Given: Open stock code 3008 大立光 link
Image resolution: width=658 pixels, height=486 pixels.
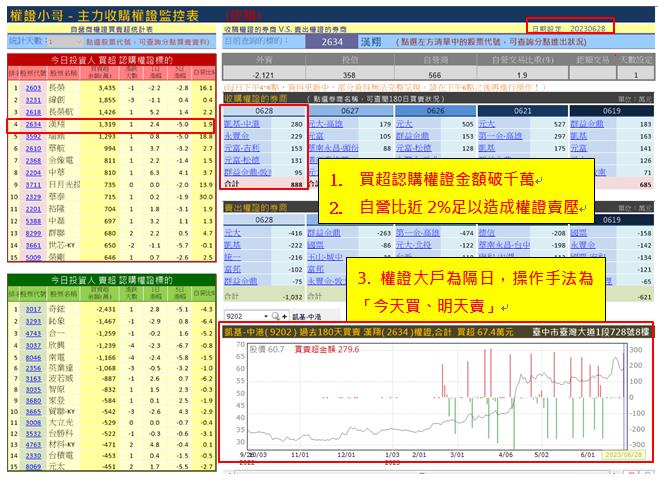Looking at the screenshot, I should click(33, 422).
